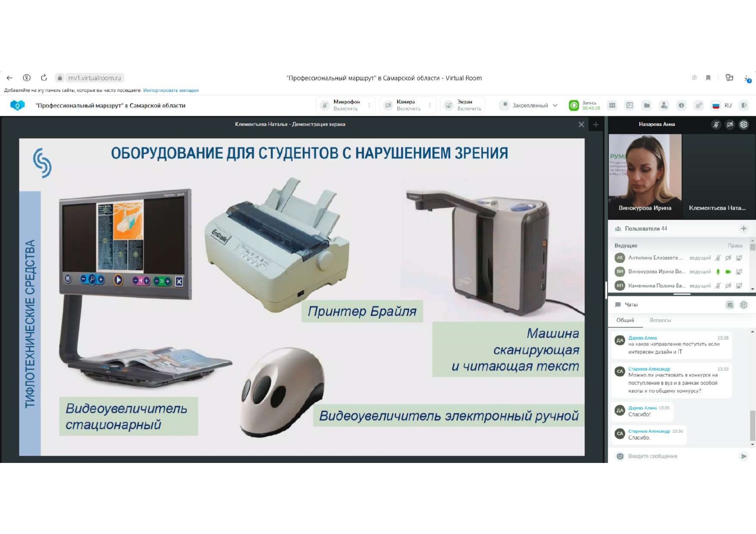
Task: Open camera options three-dot menu
Action: pyautogui.click(x=430, y=106)
